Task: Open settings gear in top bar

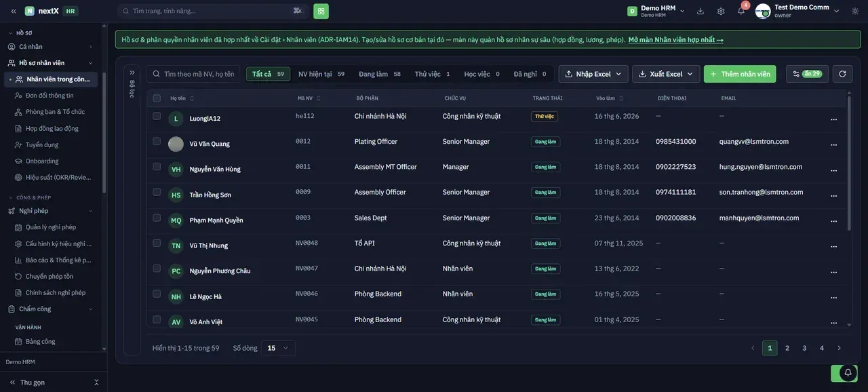Action: [721, 11]
